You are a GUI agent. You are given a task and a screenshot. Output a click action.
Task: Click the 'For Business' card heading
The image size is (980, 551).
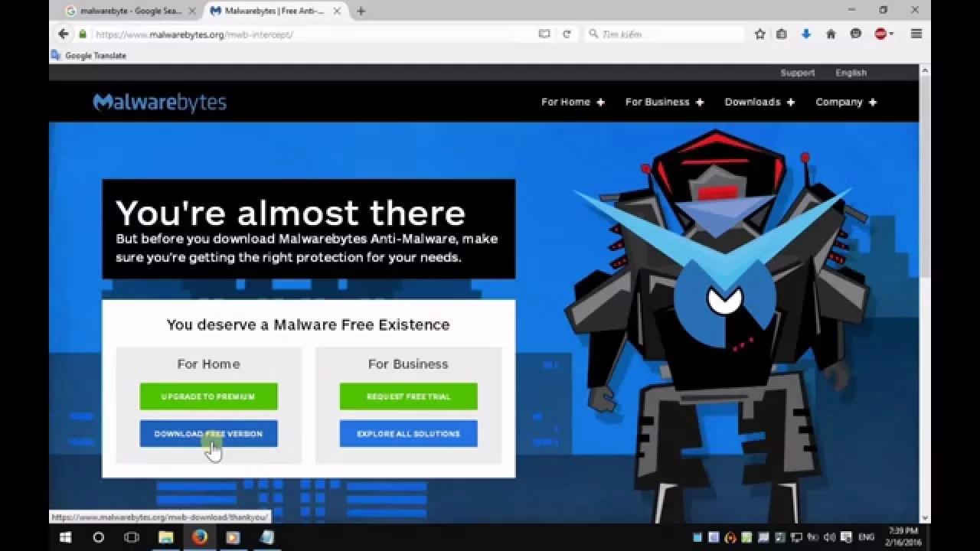tap(408, 364)
